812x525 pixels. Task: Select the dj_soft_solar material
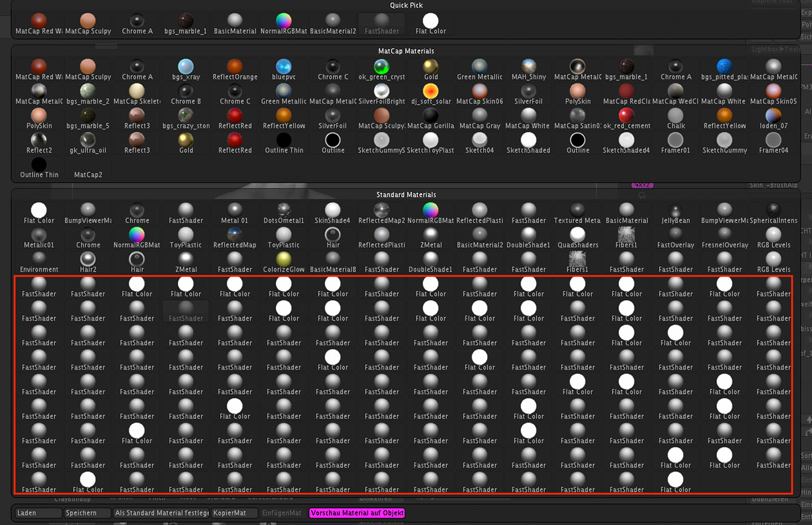click(x=430, y=92)
